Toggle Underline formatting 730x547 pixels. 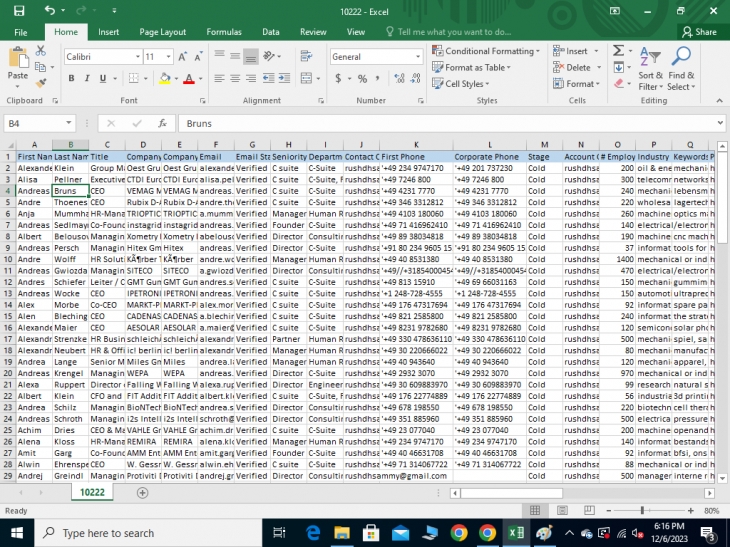click(103, 78)
